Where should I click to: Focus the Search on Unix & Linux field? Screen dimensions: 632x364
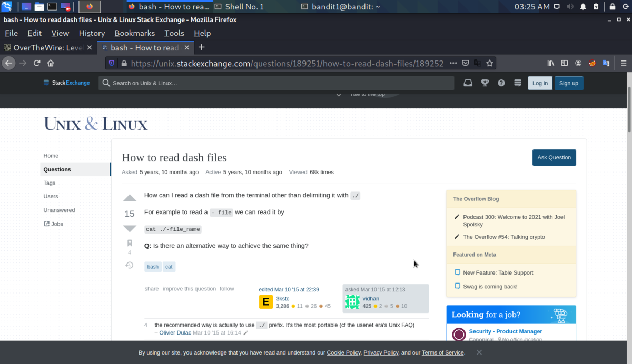[276, 83]
